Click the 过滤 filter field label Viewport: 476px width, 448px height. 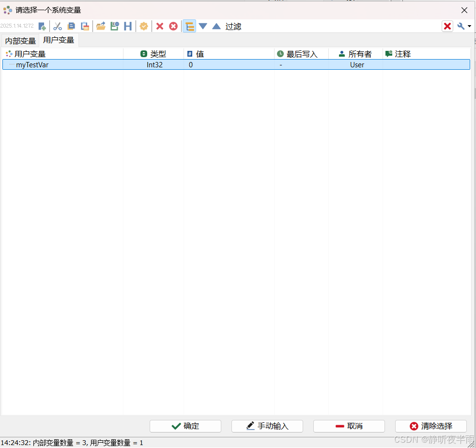[233, 27]
